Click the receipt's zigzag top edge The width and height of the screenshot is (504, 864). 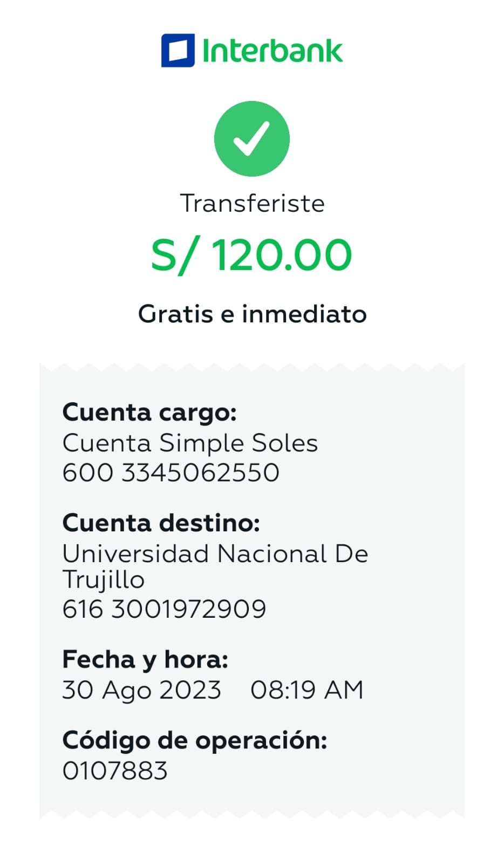pyautogui.click(x=252, y=368)
